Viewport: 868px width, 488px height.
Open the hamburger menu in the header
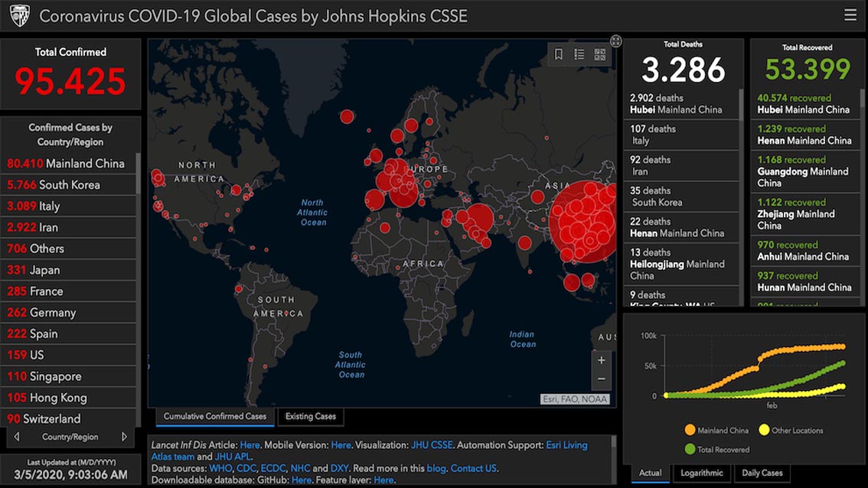tap(850, 15)
